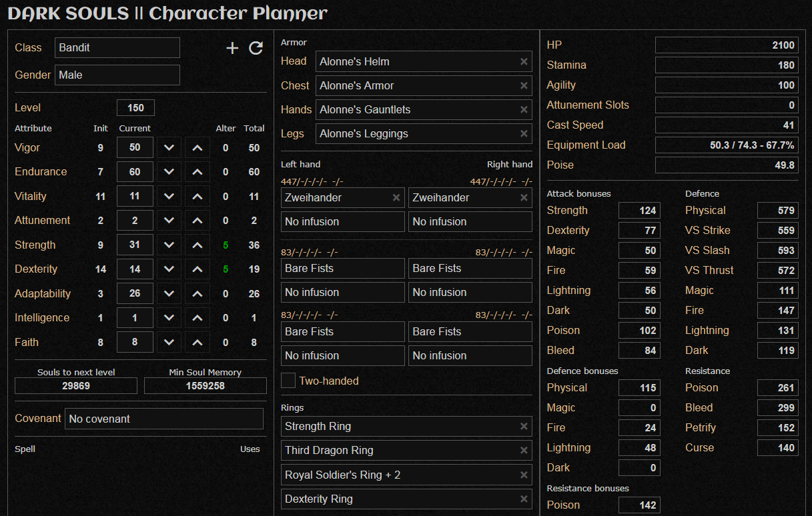
Task: Remove Alonne's Leggings with the X icon
Action: click(524, 133)
